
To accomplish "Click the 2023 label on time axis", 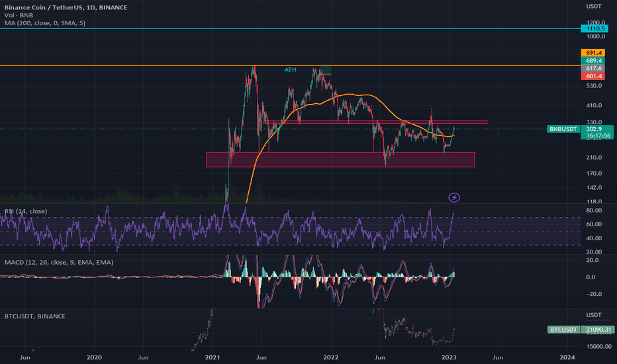I will point(449,357).
